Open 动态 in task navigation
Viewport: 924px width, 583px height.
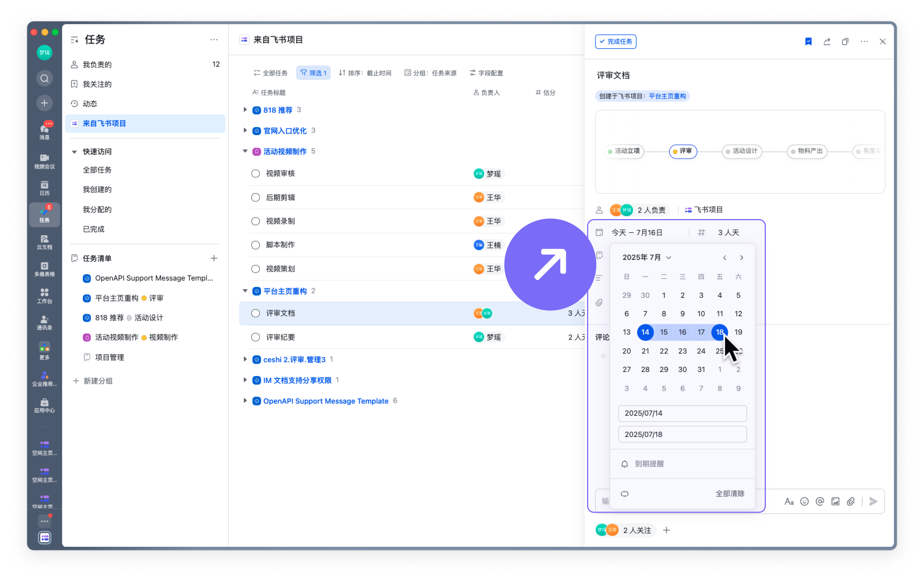pyautogui.click(x=145, y=103)
